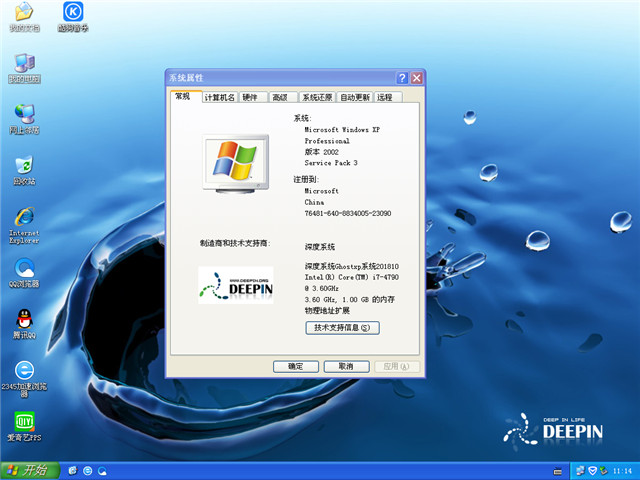Click the security shield tray icon
Image resolution: width=640 pixels, height=480 pixels.
point(592,471)
